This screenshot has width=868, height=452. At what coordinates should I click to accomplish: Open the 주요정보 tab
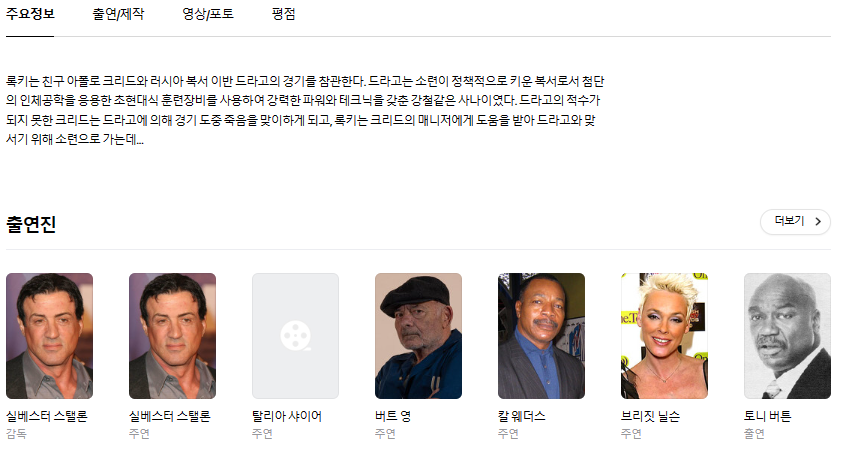(30, 14)
